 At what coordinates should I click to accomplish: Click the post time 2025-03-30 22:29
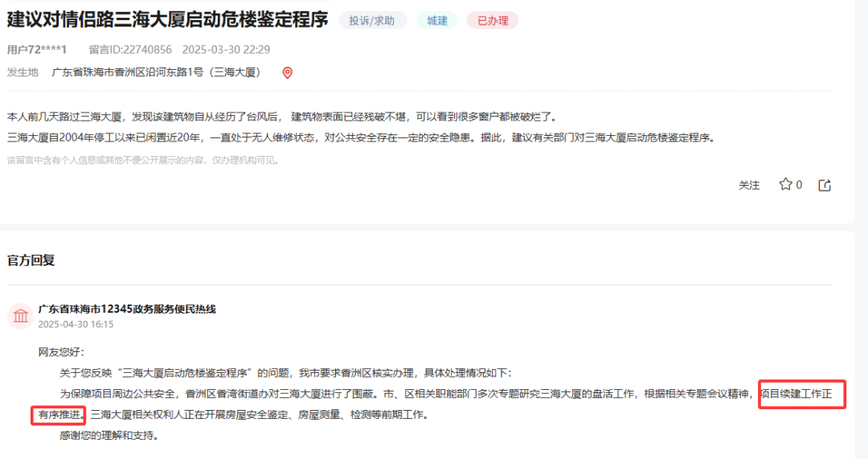click(x=226, y=50)
